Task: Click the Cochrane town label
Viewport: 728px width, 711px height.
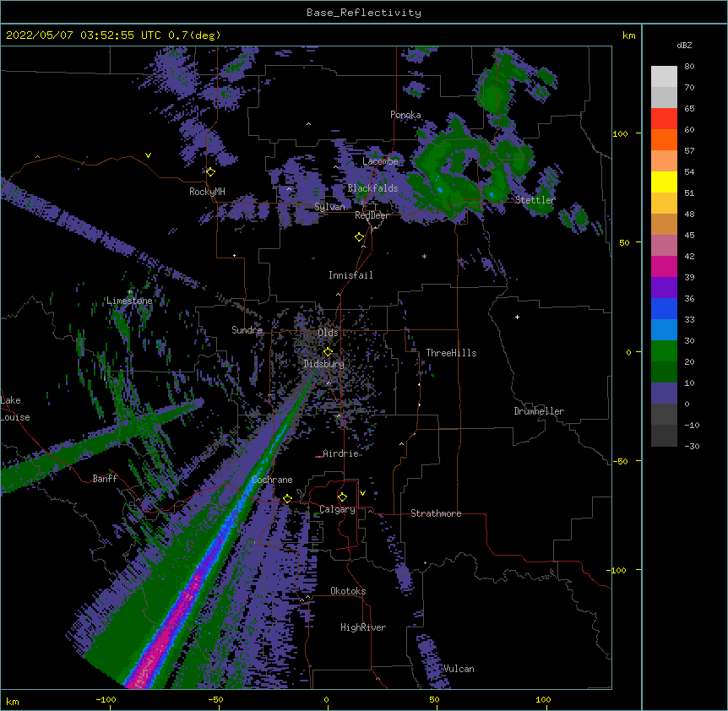Action: [x=272, y=480]
